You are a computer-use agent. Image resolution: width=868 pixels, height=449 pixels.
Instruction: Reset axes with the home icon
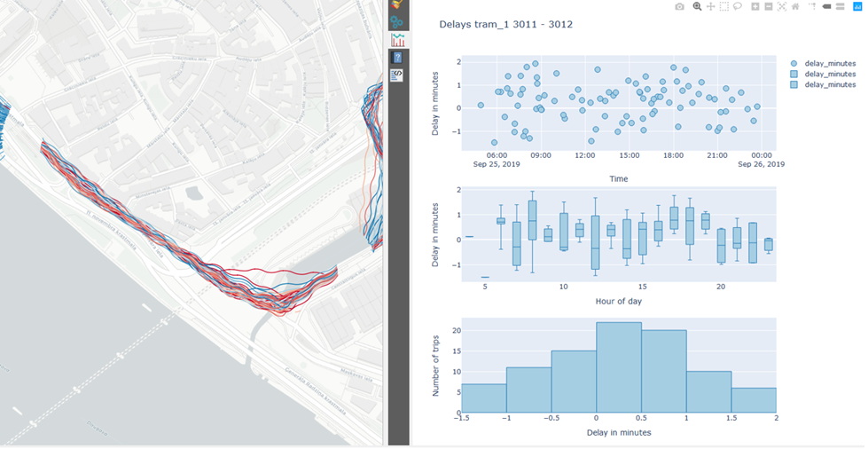[794, 6]
